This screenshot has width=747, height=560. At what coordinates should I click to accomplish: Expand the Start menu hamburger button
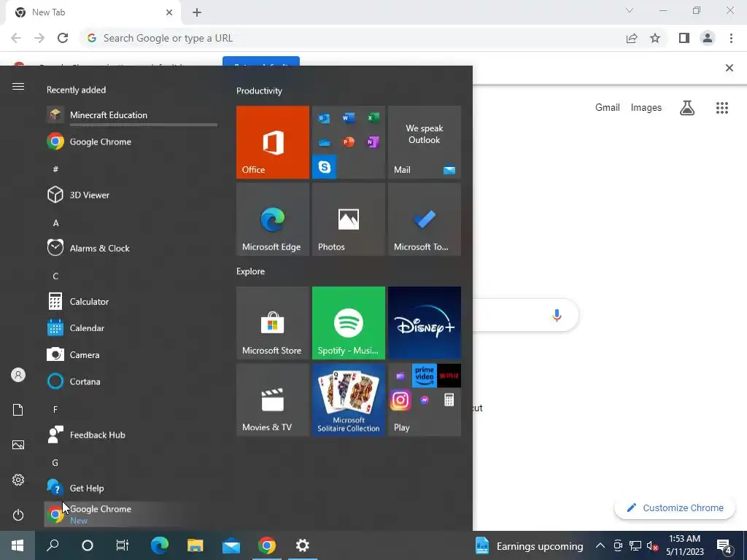18,86
